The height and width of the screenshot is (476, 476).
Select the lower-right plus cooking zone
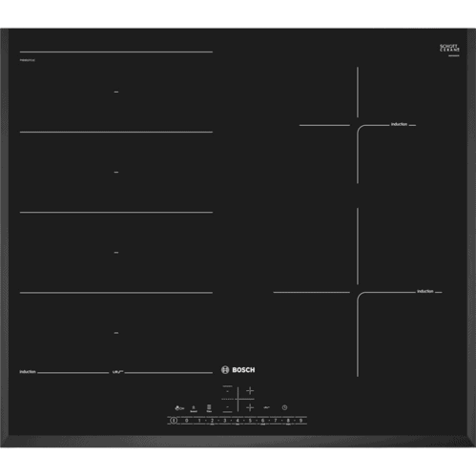[250, 407]
